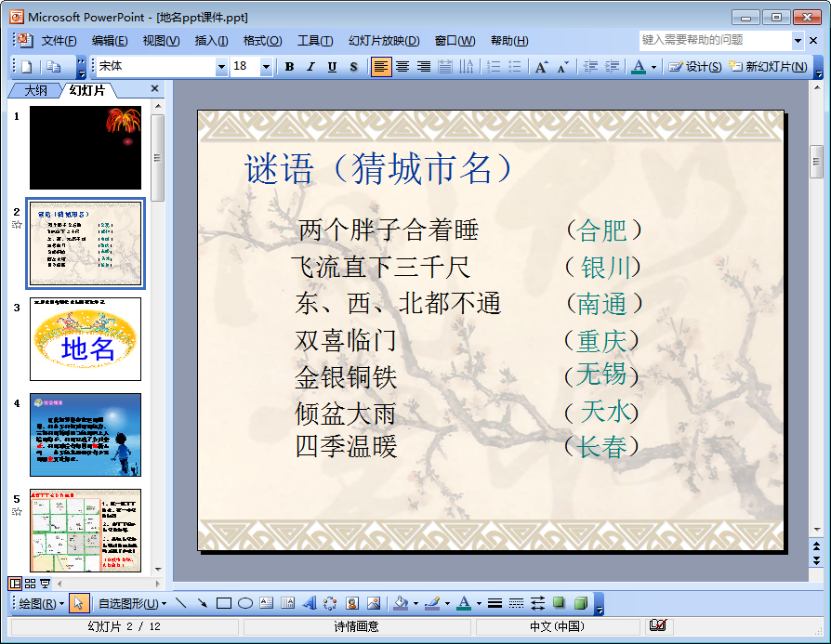Screen dimensions: 831x644
Task: Select the arrow line tool
Action: [x=202, y=603]
